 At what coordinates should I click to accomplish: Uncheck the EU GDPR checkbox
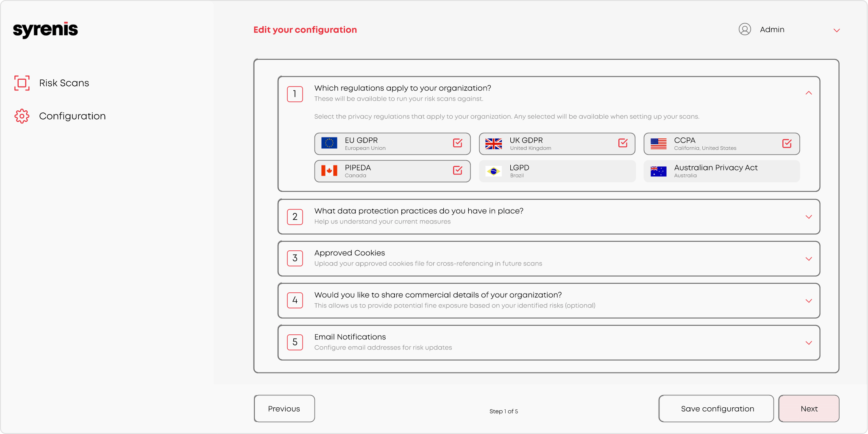(x=458, y=143)
